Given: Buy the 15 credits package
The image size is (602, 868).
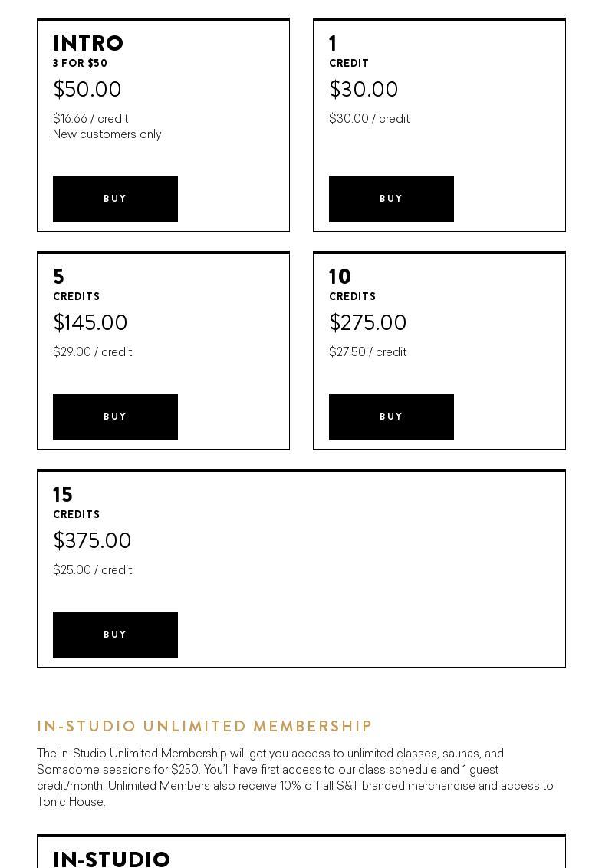Looking at the screenshot, I should (x=115, y=635).
